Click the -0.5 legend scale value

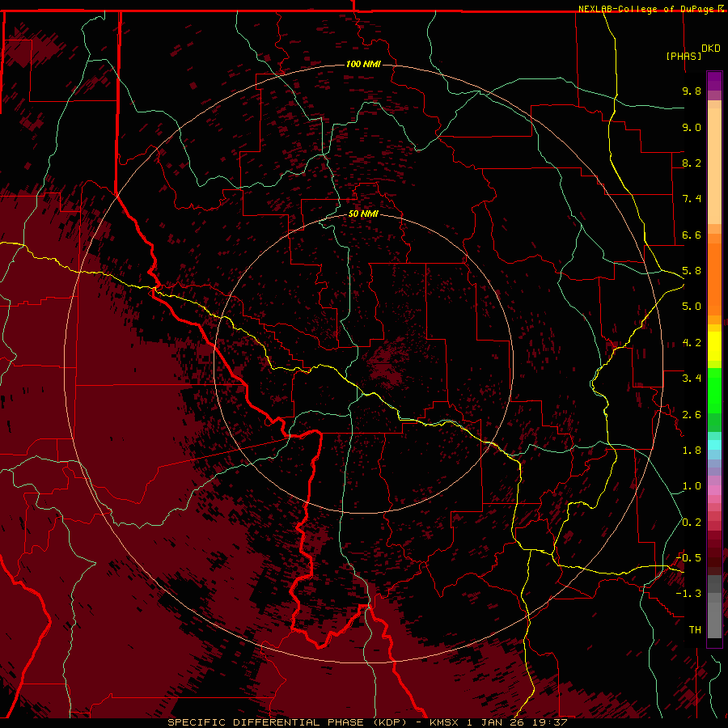(689, 558)
